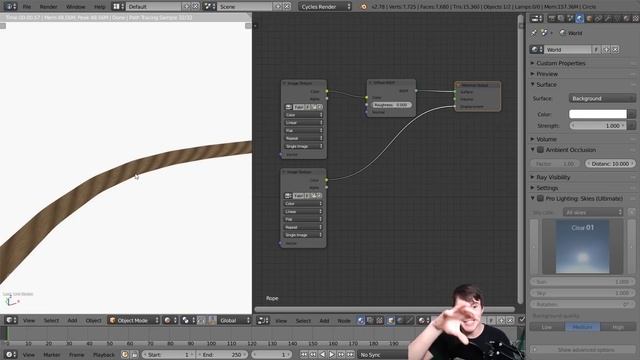
Task: Enable Pro Lighting: Skies (Ultimate) checkbox
Action: pos(540,198)
